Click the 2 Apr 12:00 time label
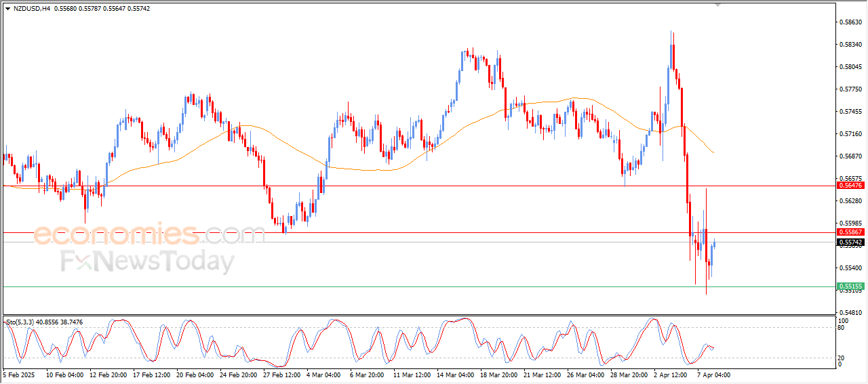The image size is (868, 384). point(671,375)
